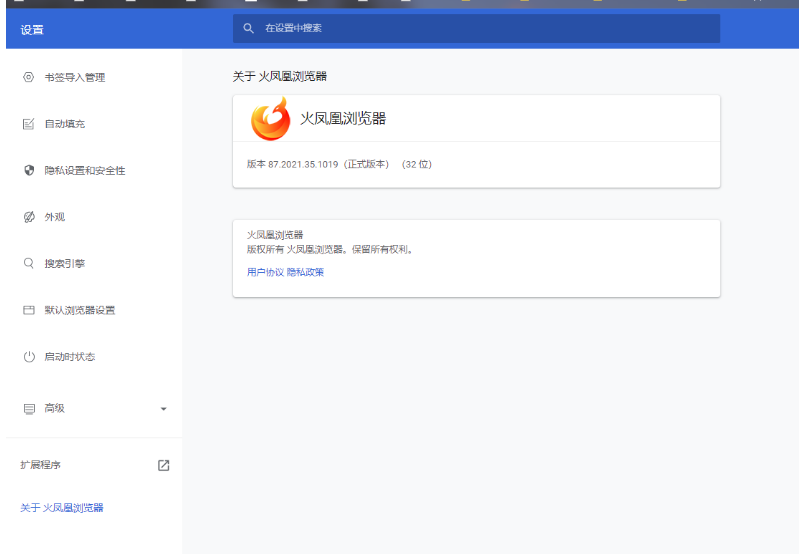Click the version text 87.2021.35.1019
The width and height of the screenshot is (799, 554).
tap(303, 164)
